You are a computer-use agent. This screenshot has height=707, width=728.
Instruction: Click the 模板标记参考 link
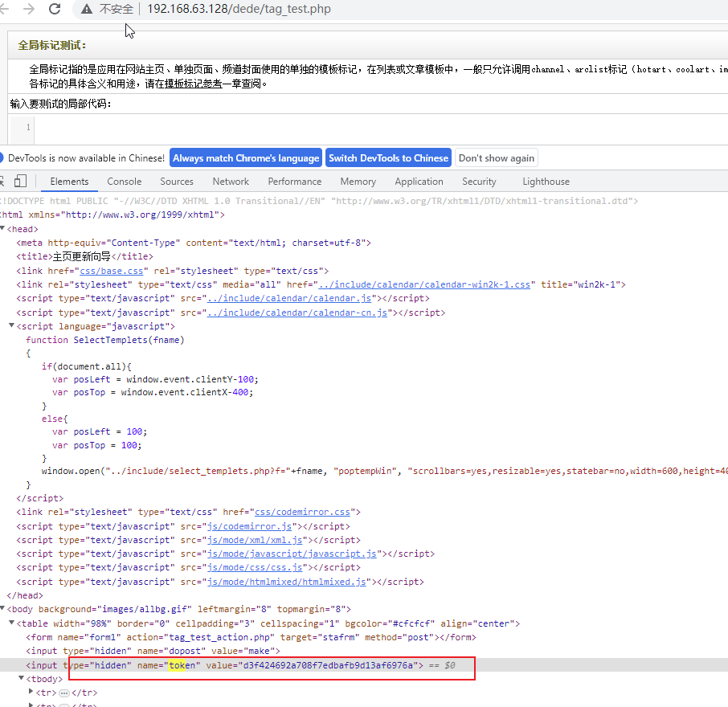point(193,84)
